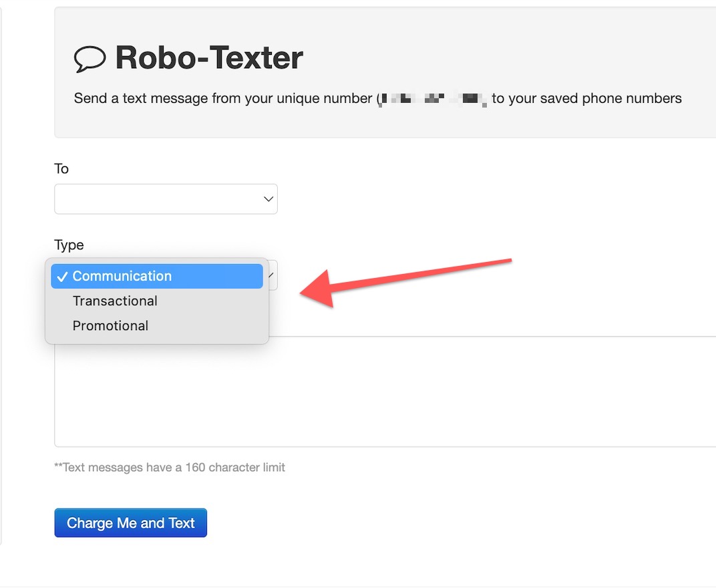This screenshot has width=716, height=588.
Task: Select the Communication type option
Action: pyautogui.click(x=157, y=276)
